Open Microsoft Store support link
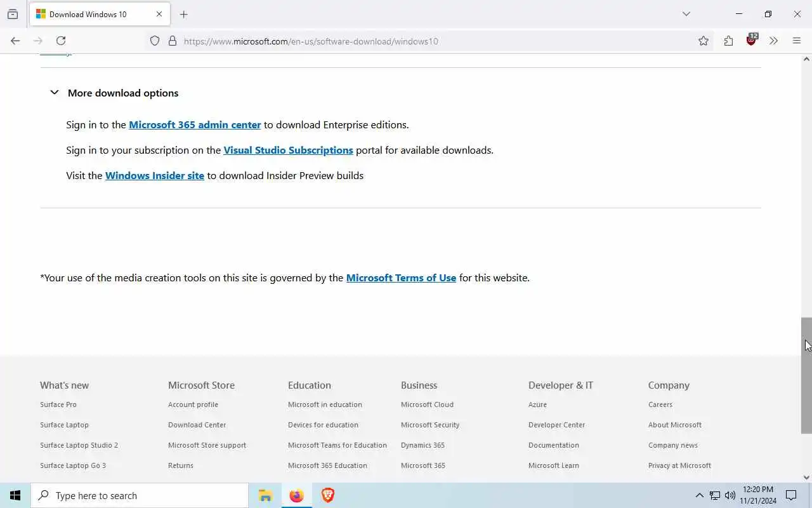The image size is (812, 508). (x=207, y=445)
